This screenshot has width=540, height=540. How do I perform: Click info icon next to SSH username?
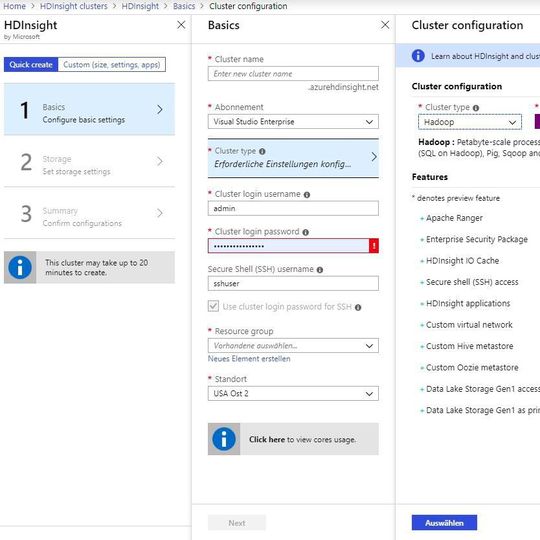click(x=320, y=270)
